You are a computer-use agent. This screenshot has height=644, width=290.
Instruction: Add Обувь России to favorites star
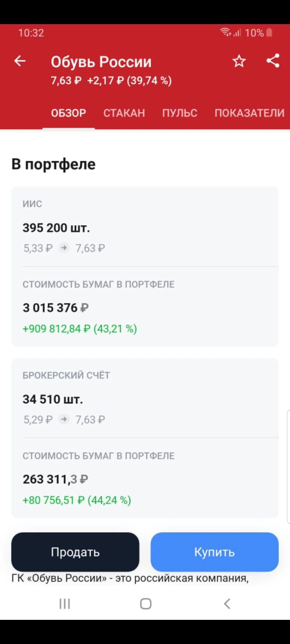239,61
